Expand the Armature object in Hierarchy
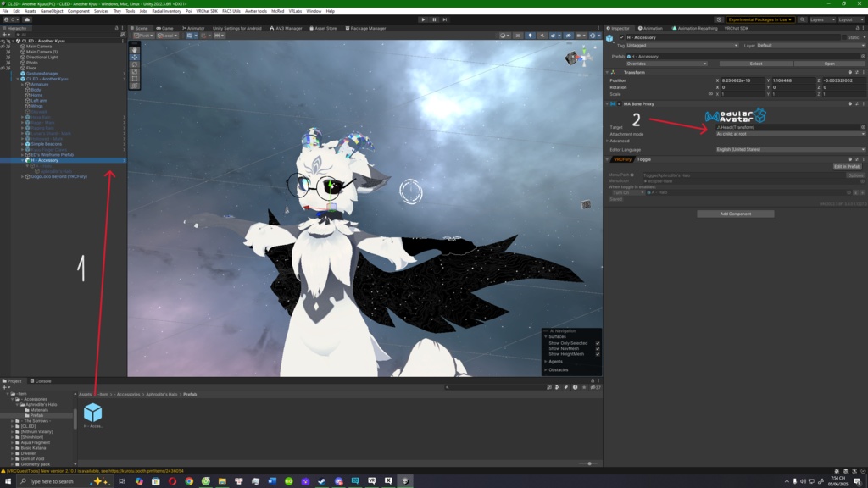Viewport: 868px width, 488px height. coord(23,85)
